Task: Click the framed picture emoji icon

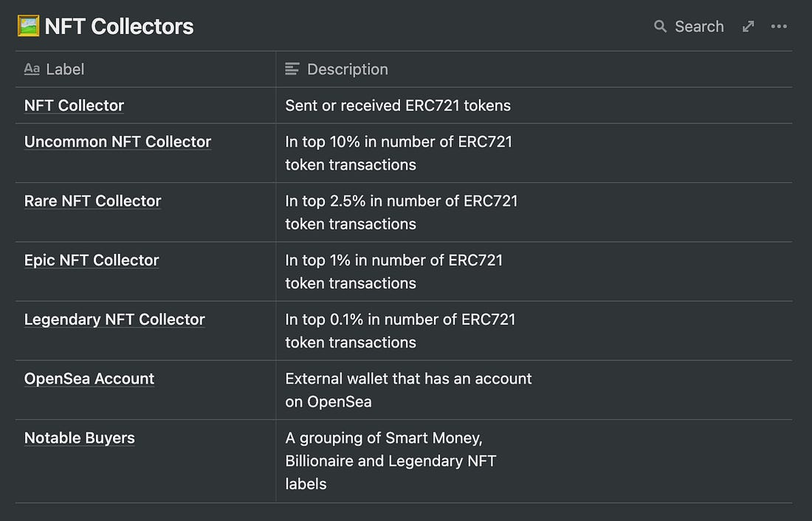Action: click(x=29, y=26)
